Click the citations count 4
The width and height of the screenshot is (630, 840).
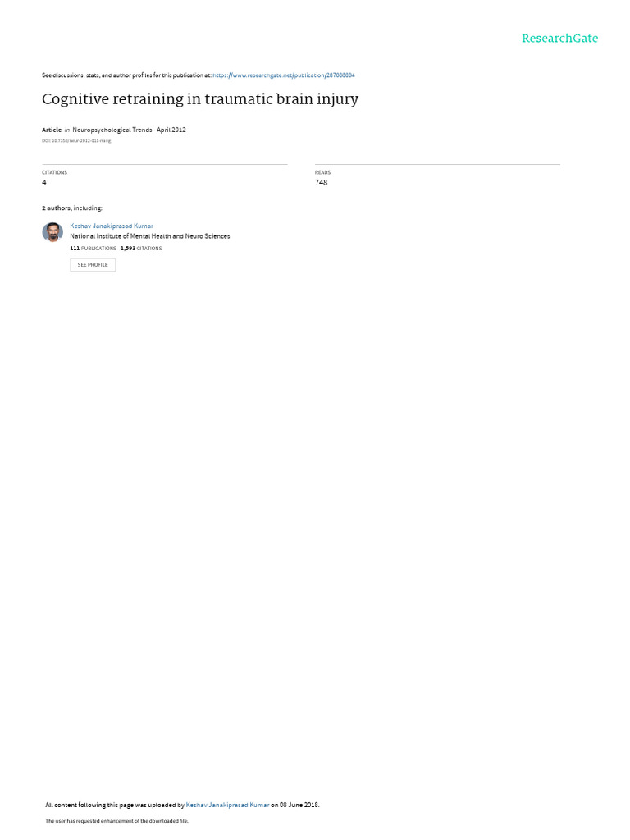44,183
